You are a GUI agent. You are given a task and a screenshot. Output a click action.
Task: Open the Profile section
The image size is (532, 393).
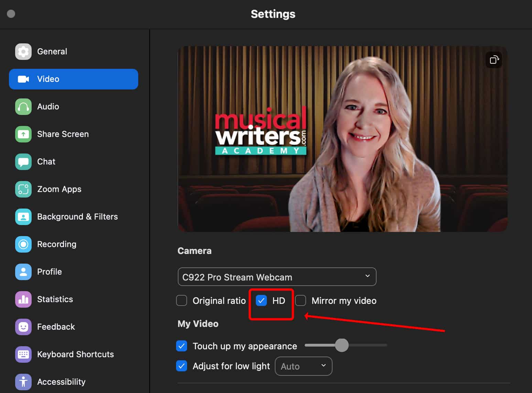pyautogui.click(x=50, y=272)
